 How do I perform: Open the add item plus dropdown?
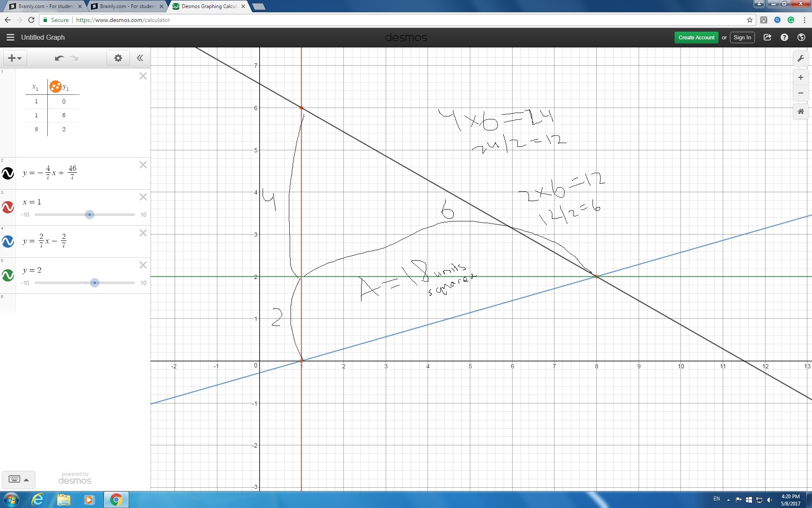pyautogui.click(x=15, y=58)
